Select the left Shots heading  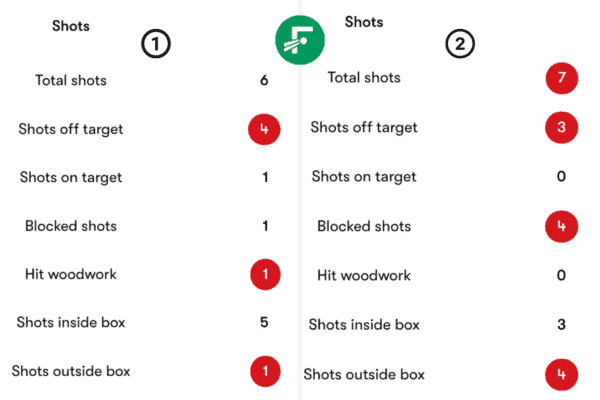[71, 26]
